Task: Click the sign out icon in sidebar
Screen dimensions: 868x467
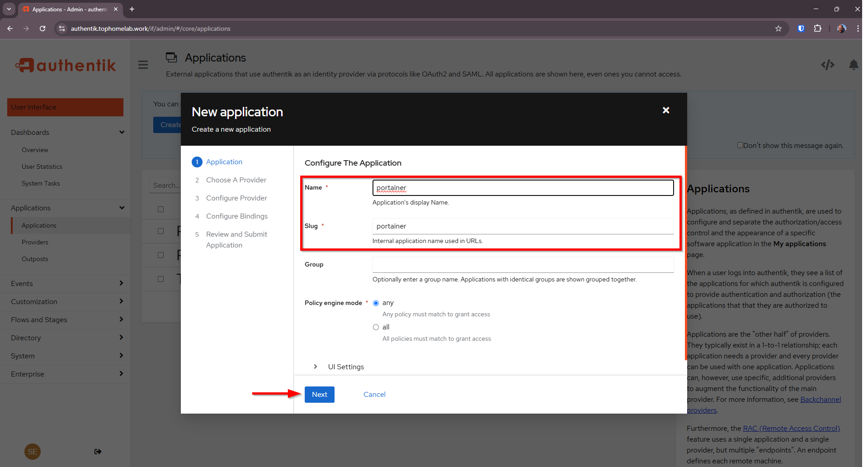Action: coord(98,452)
